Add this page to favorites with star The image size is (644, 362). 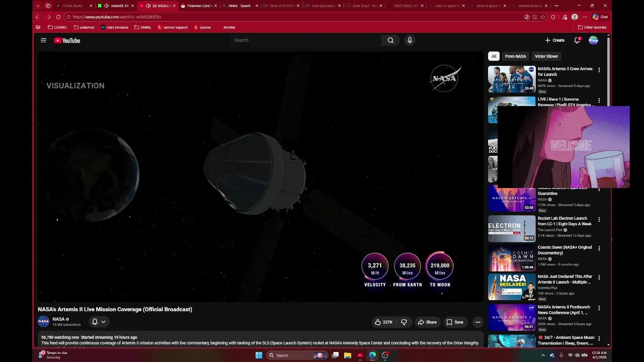coord(543,17)
